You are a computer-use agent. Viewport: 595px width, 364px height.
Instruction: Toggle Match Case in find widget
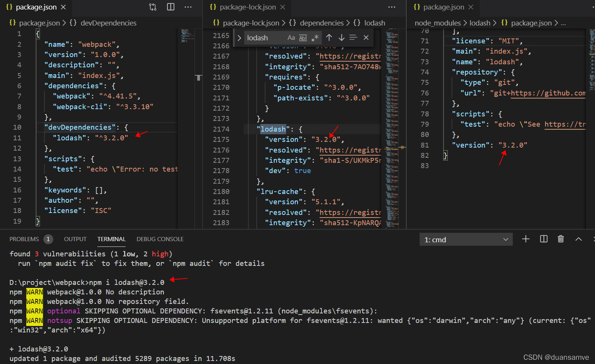291,38
